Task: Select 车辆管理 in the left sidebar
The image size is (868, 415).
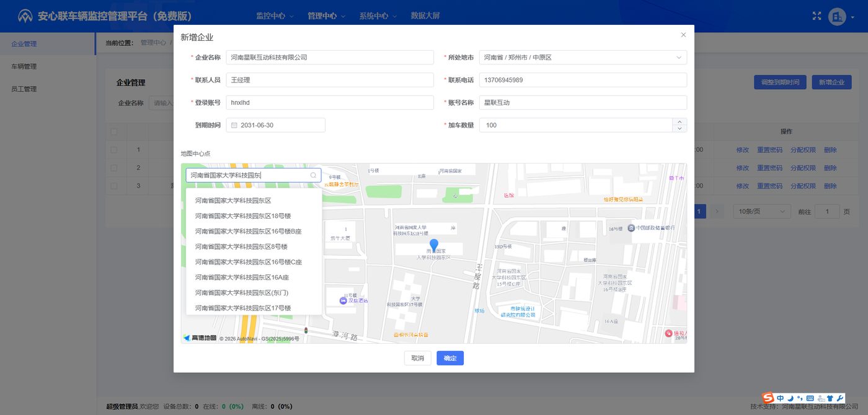Action: pos(47,66)
